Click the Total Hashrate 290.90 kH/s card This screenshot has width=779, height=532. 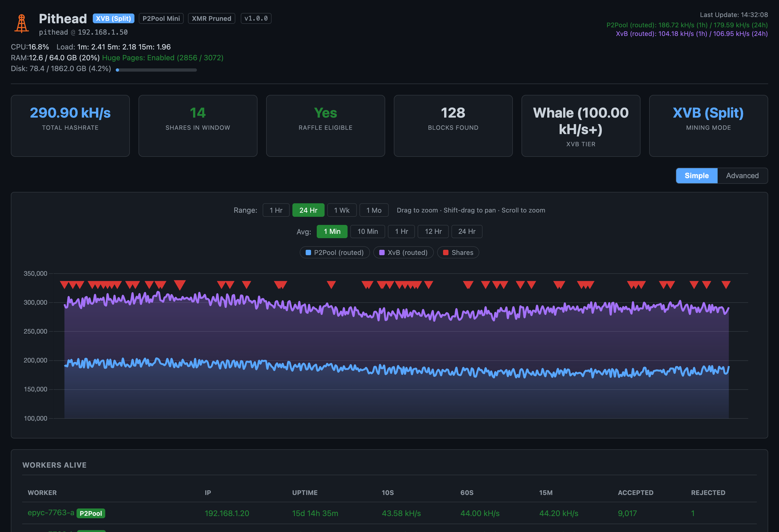point(70,126)
